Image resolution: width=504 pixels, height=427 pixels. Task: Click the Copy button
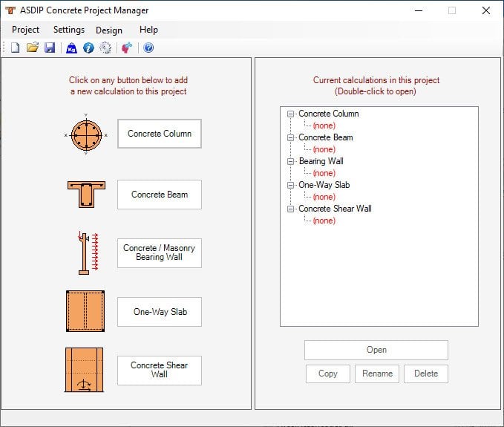[x=328, y=374]
